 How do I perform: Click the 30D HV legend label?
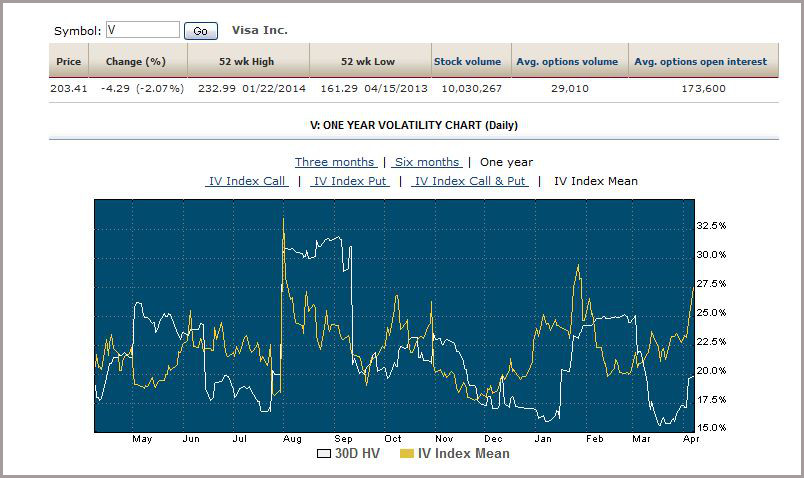[x=357, y=453]
